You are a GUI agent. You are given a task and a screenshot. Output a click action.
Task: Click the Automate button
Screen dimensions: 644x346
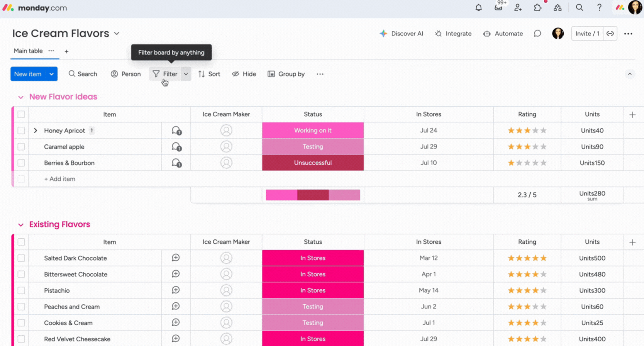[x=503, y=34]
